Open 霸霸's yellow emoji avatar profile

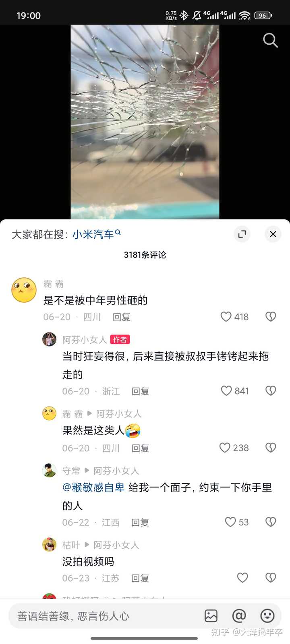[x=24, y=290]
